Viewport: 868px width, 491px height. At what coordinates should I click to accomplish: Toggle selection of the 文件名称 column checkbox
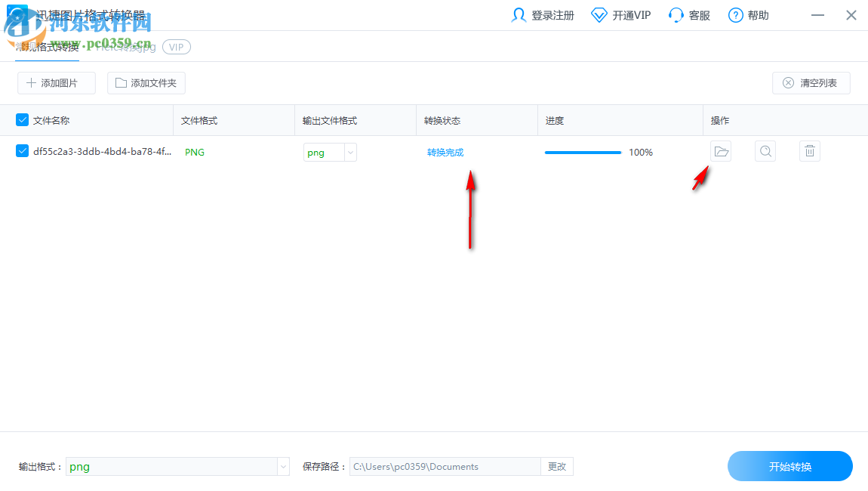coord(22,119)
